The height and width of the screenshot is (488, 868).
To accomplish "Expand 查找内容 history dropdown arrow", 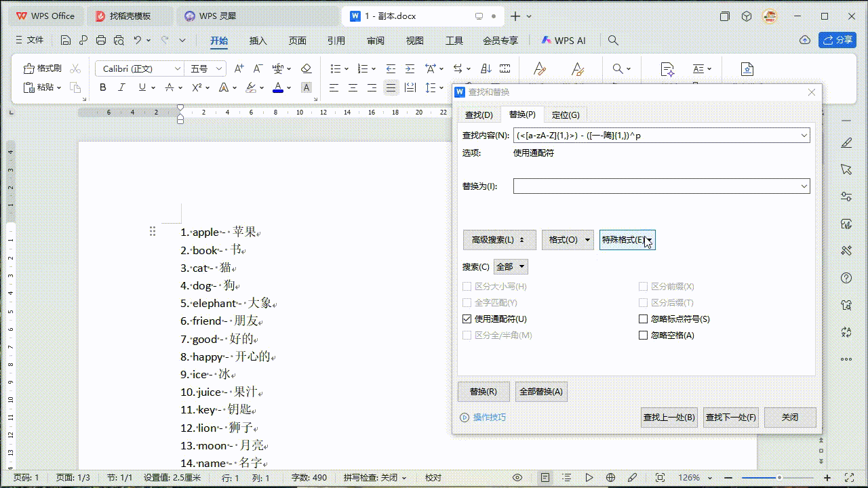I will coord(804,136).
